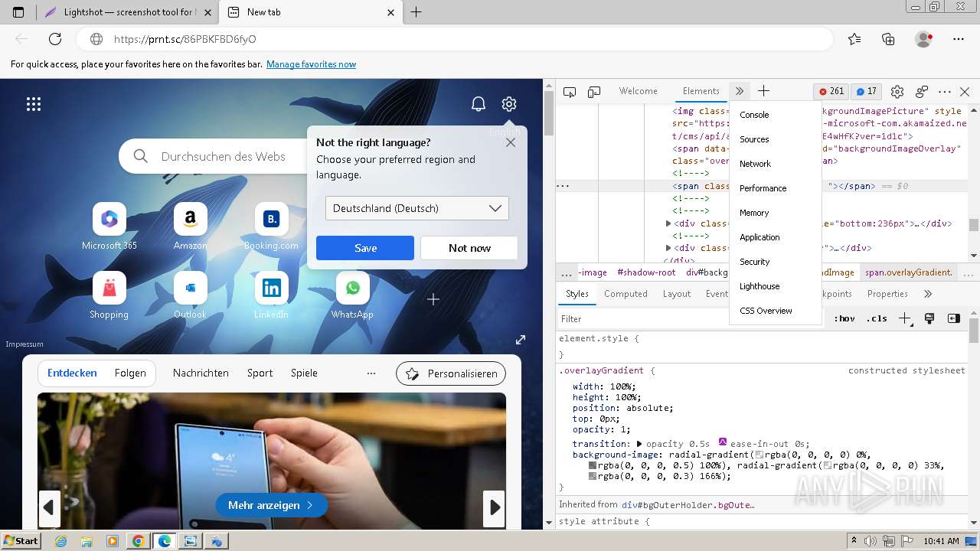Viewport: 980px width, 551px height.
Task: Show more feed categories ellipsis
Action: tap(371, 373)
